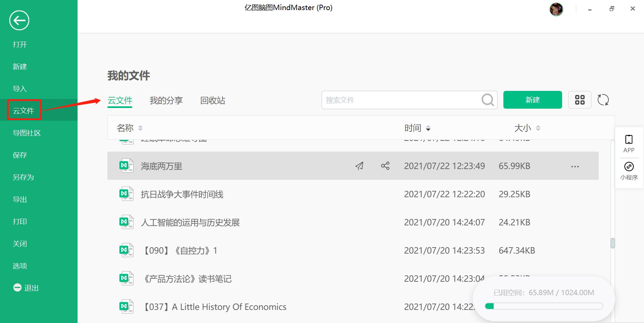Click send icon on 海底两万里 row
644x323 pixels.
click(359, 166)
